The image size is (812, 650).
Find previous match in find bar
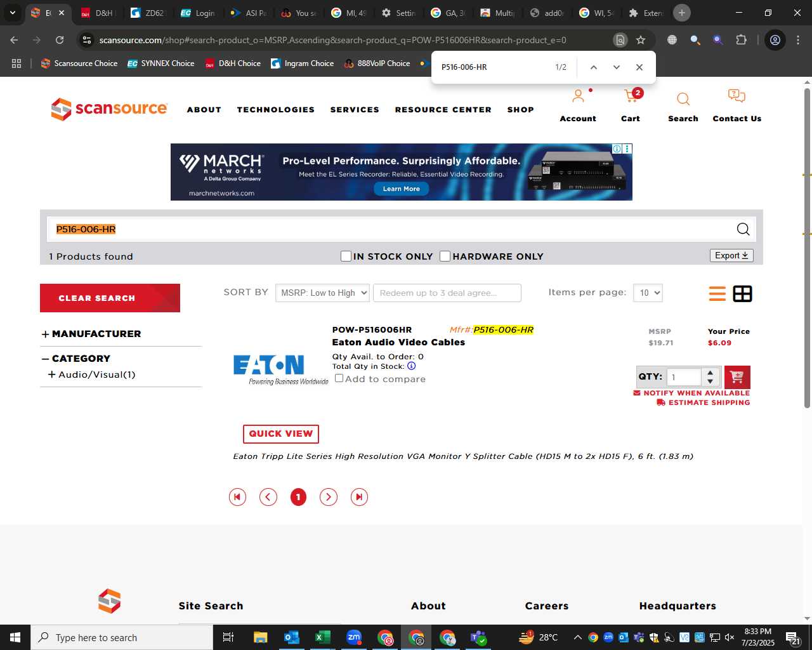[x=594, y=67]
